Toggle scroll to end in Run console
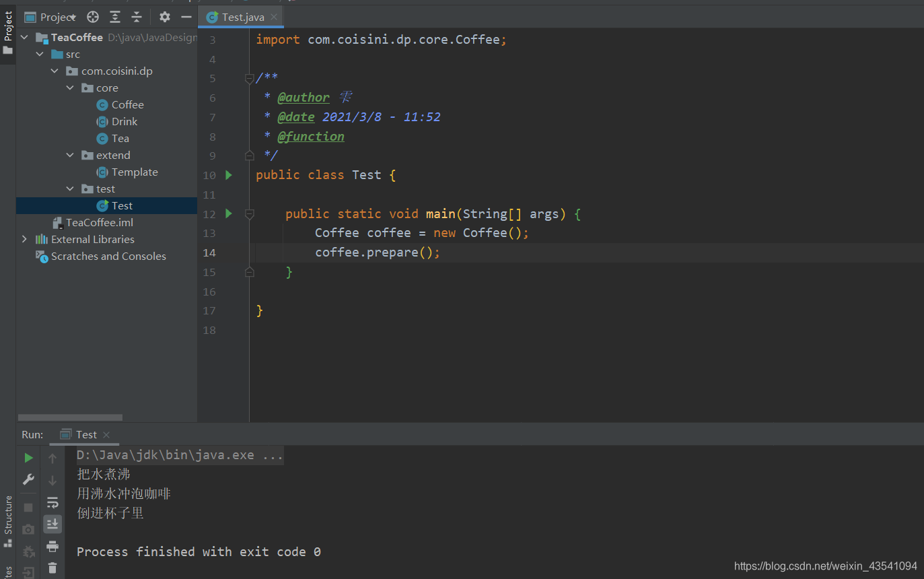Screen dimensions: 924x579 point(52,524)
